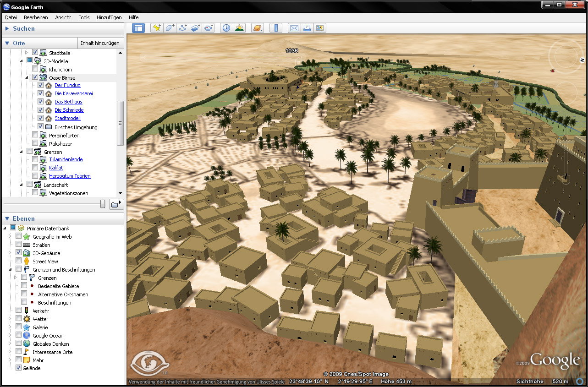Click the Orte list scroll-down arrow
588x387 pixels.
121,194
